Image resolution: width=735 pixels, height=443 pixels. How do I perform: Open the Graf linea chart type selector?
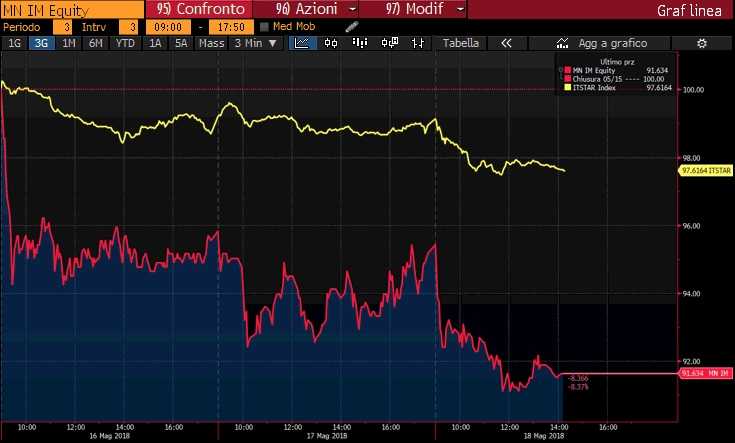click(x=689, y=10)
